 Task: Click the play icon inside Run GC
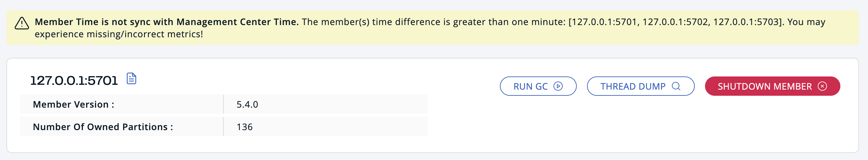tap(558, 86)
